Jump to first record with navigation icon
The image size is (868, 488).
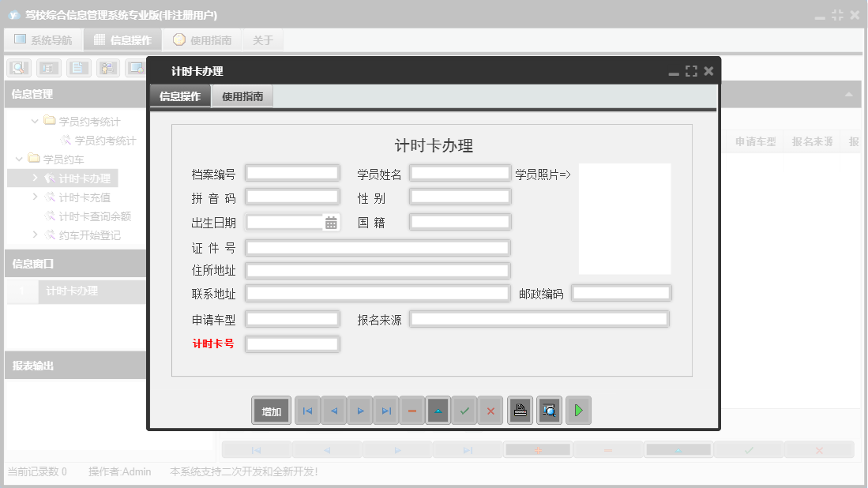(307, 410)
